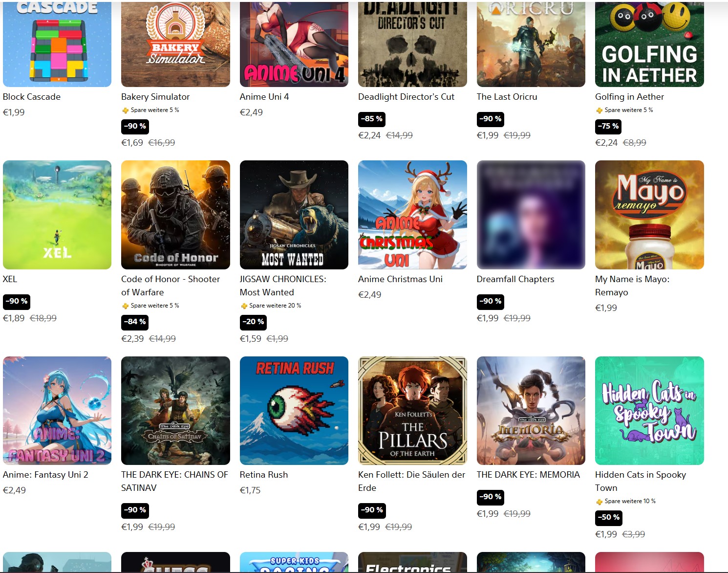
Task: Open the Code of Honor cover
Action: [175, 215]
